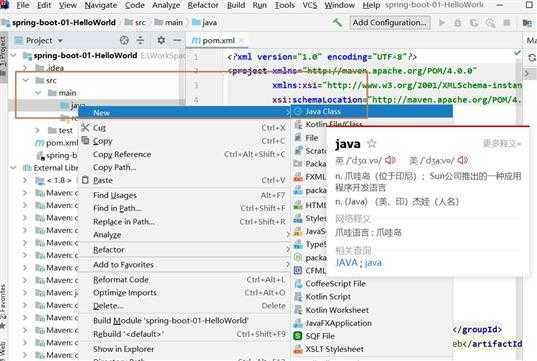This screenshot has height=361, width=537.
Task: Choose Build Module 'spring-boot-01-HelloWorld'
Action: [184, 321]
